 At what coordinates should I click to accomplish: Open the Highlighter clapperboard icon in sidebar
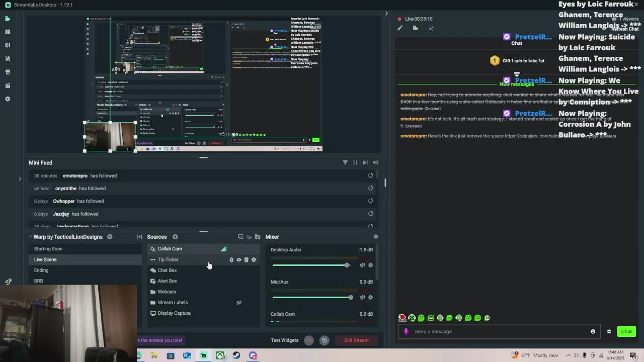tap(8, 85)
